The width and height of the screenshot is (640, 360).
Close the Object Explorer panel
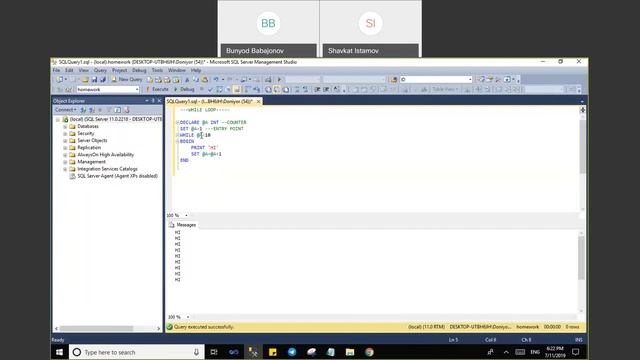(x=160, y=101)
